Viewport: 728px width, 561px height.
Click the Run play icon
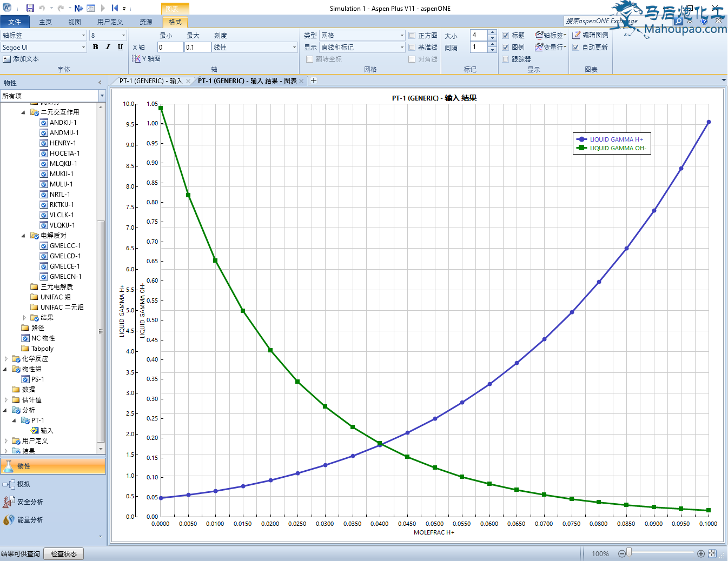[x=103, y=8]
